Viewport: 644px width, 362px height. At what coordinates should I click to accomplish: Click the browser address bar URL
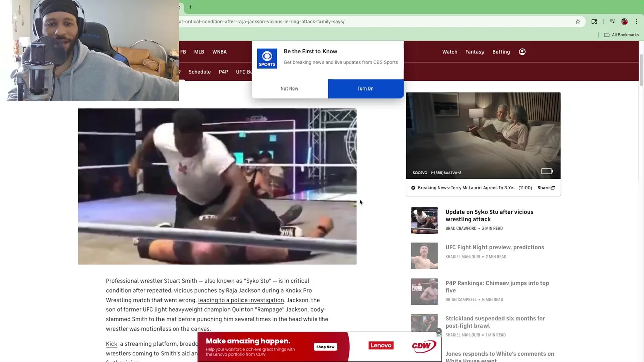262,22
